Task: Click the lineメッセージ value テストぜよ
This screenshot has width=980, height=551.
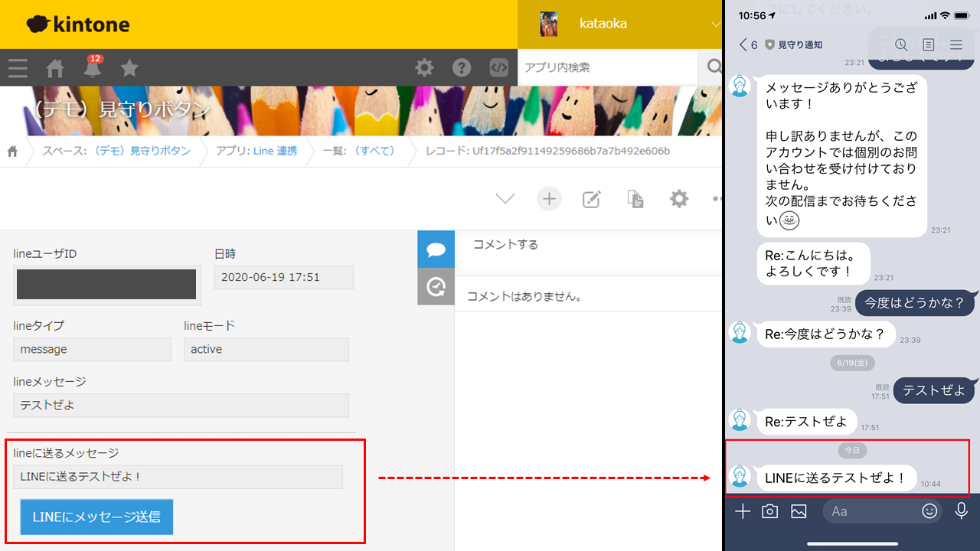Action: tap(181, 406)
